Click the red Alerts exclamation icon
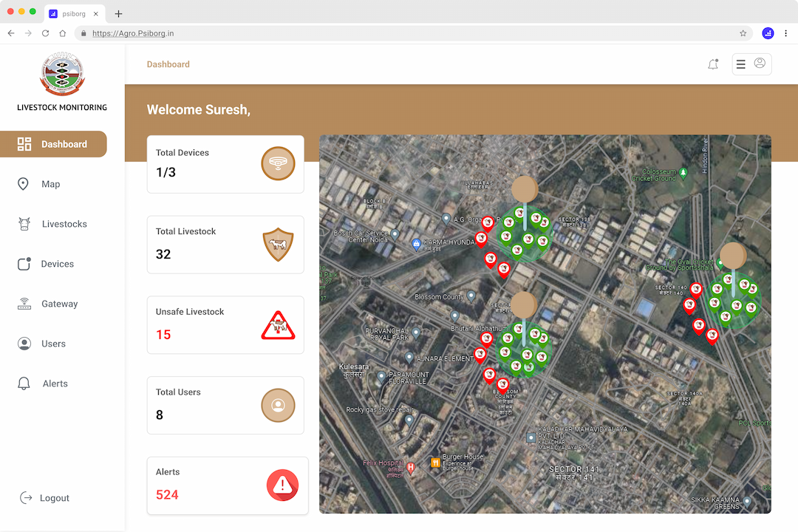 tap(282, 485)
